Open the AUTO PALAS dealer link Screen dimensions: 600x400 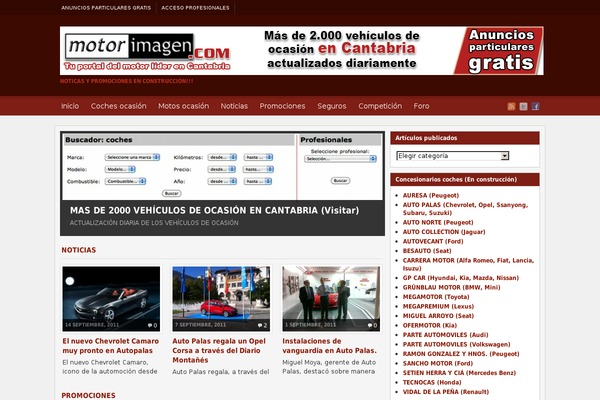point(465,209)
